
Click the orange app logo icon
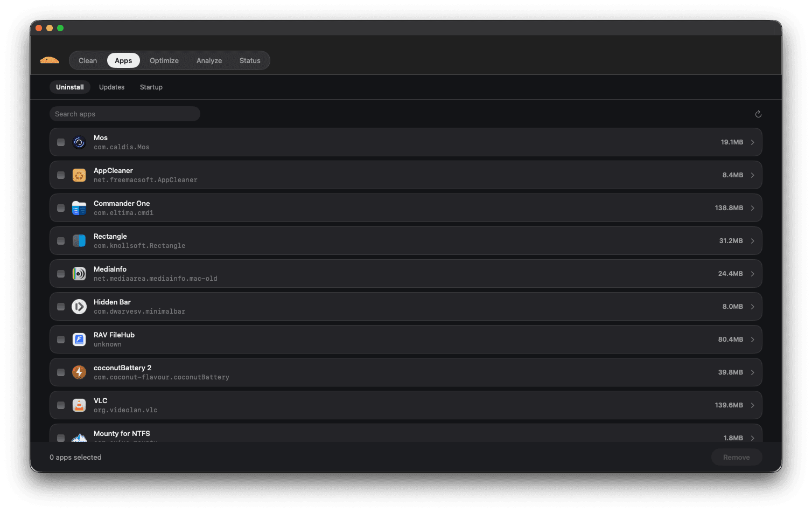point(50,60)
